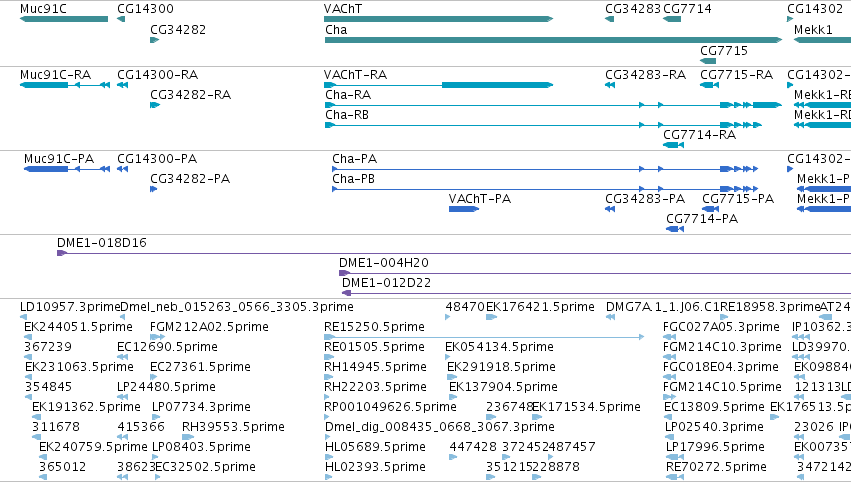Click the EC12690.5prime label
This screenshot has width=851, height=482.
(x=167, y=347)
